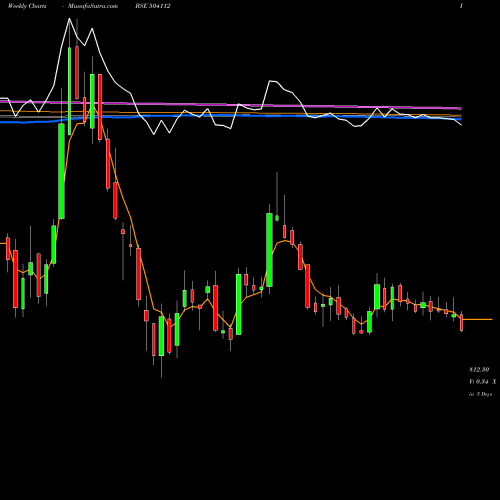
Task: Click the tallest green candlestick near the peak
Action: (61, 171)
